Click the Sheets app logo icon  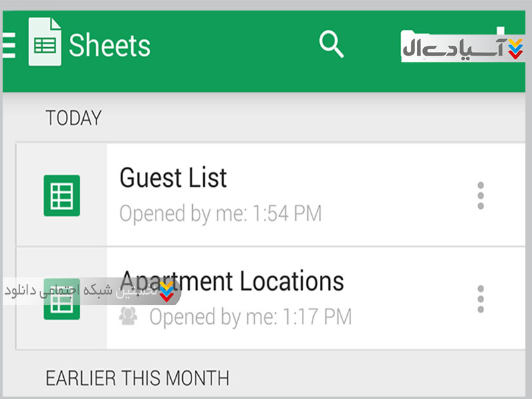click(x=45, y=44)
